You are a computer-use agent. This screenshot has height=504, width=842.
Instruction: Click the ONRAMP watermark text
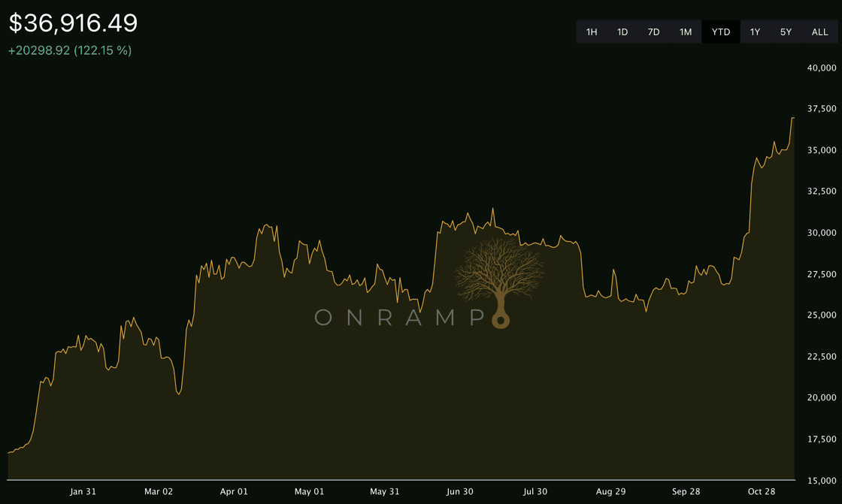click(x=398, y=318)
